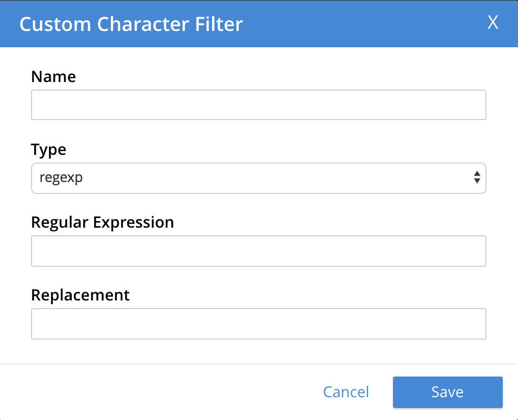The height and width of the screenshot is (420, 518).
Task: Click the up-down arrows on Type selector
Action: [477, 178]
